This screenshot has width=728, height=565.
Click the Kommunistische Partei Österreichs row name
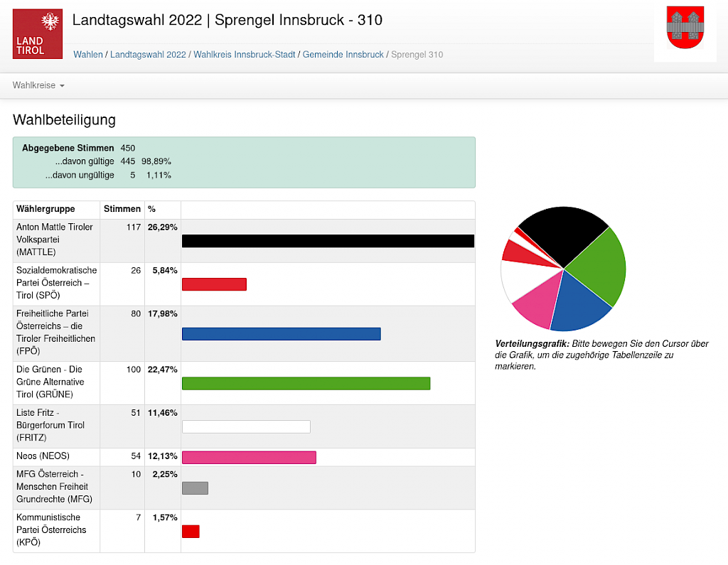(x=51, y=529)
